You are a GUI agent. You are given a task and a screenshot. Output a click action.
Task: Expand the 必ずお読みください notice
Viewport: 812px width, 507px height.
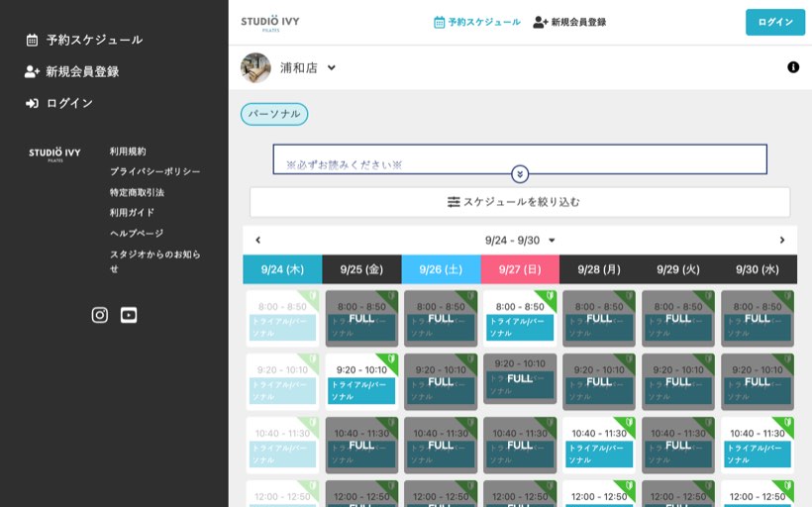pyautogui.click(x=520, y=174)
